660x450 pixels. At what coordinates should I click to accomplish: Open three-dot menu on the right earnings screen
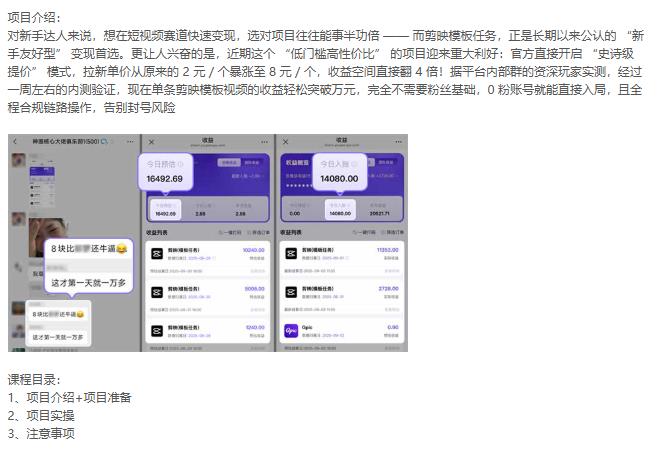pyautogui.click(x=397, y=141)
